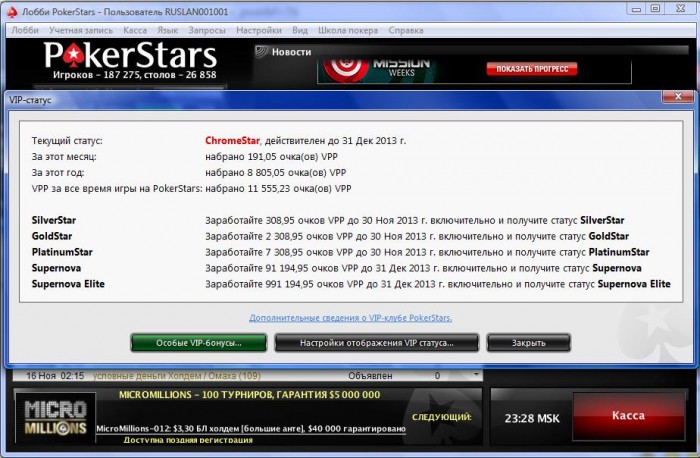Minimize the PokerStars lobby window
The width and height of the screenshot is (700, 458).
click(637, 9)
